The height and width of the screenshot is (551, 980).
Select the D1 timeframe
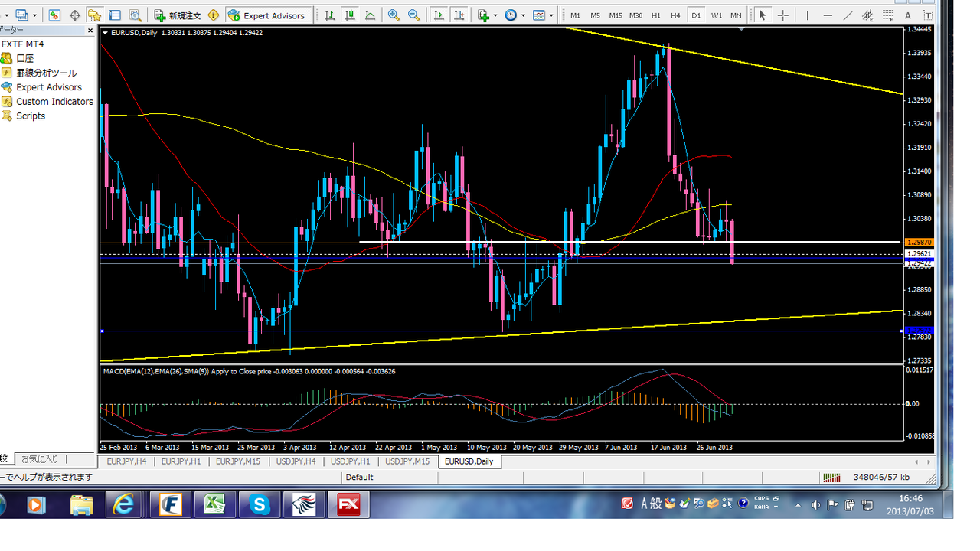point(696,15)
